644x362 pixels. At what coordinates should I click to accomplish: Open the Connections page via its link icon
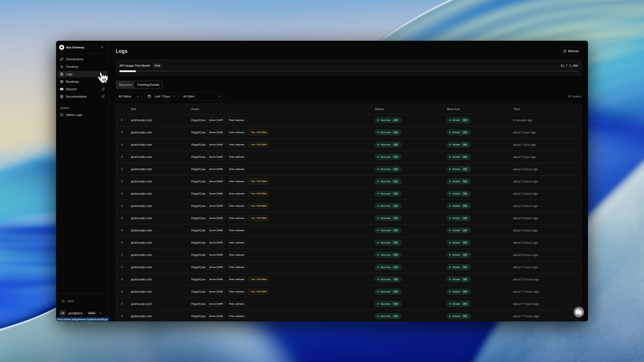62,59
